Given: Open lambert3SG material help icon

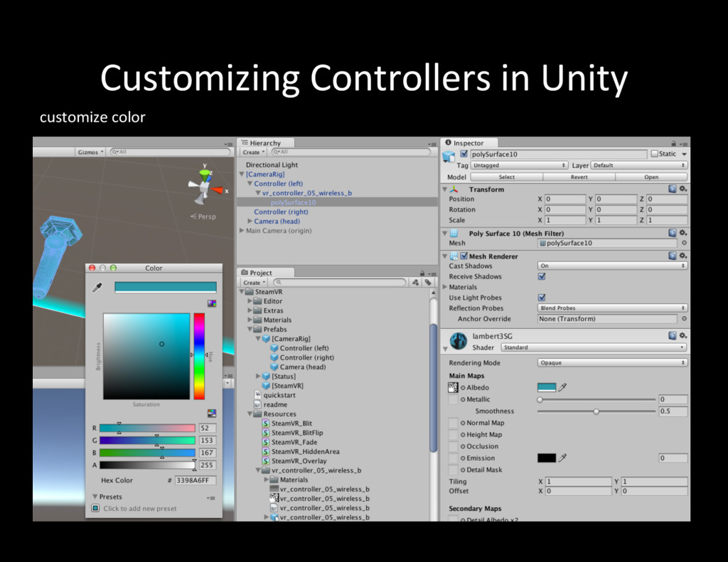Looking at the screenshot, I should pos(673,335).
